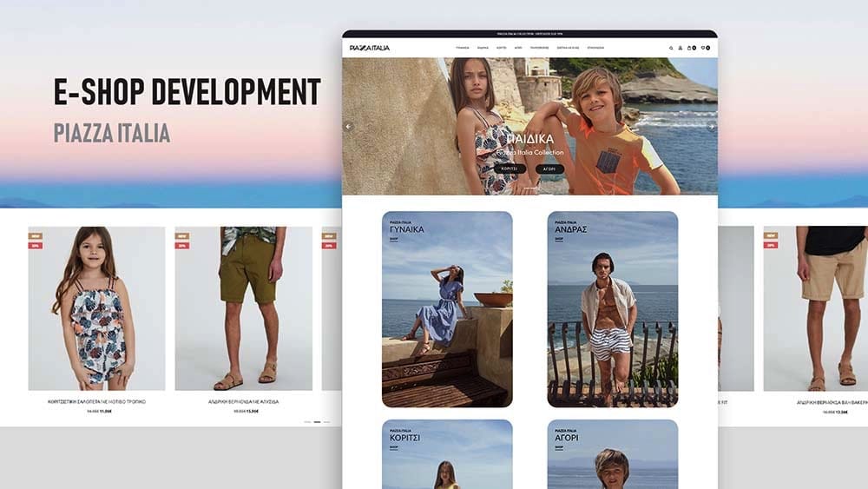
Task: Click the 15,96€ price under olive bermuda
Action: (253, 412)
